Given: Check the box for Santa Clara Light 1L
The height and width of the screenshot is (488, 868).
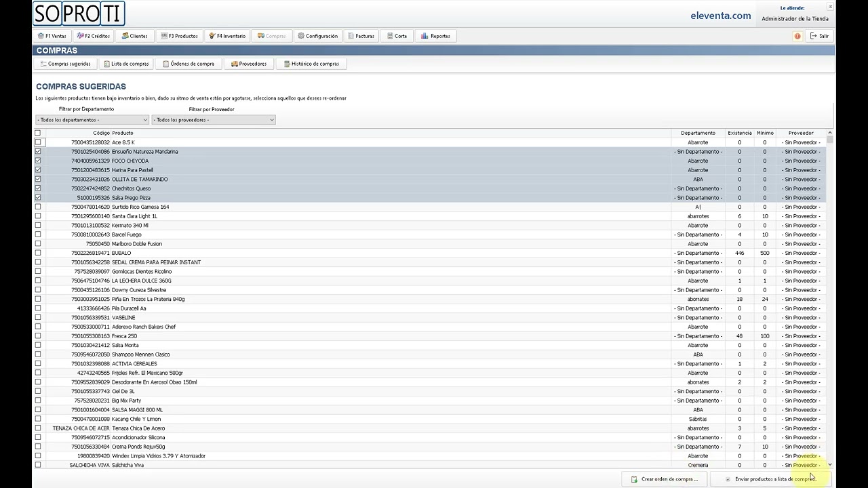Looking at the screenshot, I should click(38, 216).
